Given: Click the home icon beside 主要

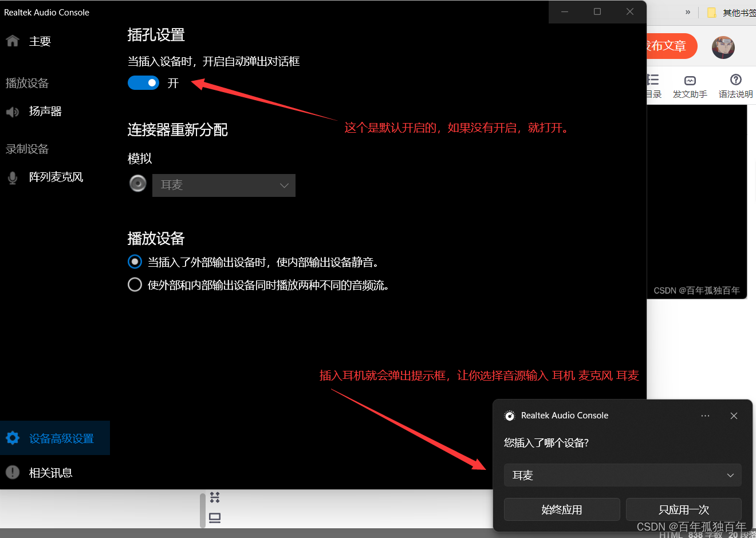Looking at the screenshot, I should (x=13, y=41).
